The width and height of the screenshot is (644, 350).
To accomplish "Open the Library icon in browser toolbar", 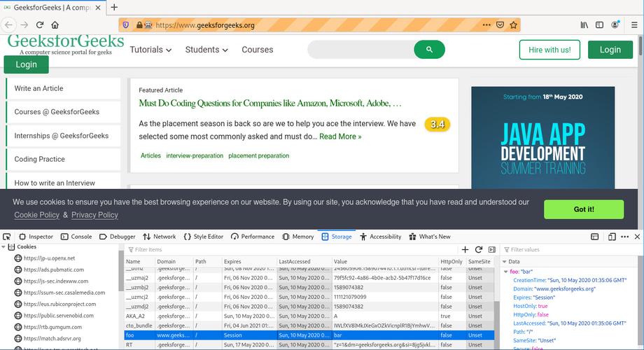I will coord(584,25).
